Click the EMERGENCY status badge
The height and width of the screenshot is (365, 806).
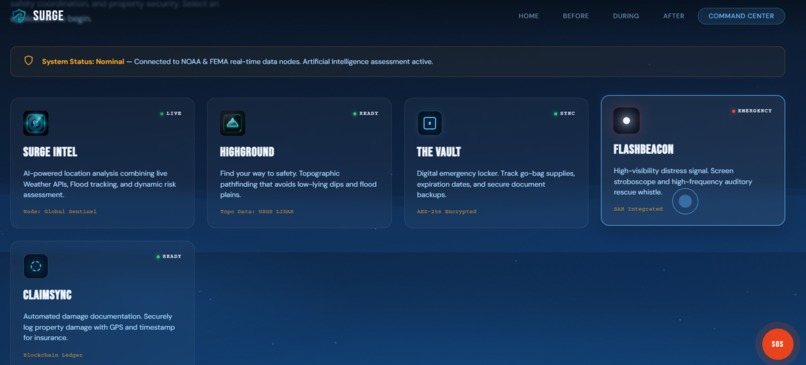[752, 111]
